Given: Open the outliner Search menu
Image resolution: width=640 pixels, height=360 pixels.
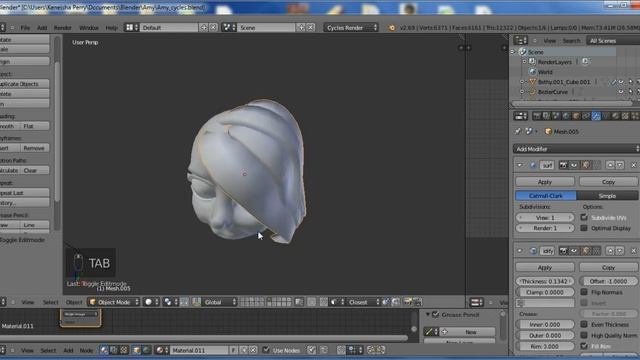Looking at the screenshot, I should pyautogui.click(x=571, y=40).
